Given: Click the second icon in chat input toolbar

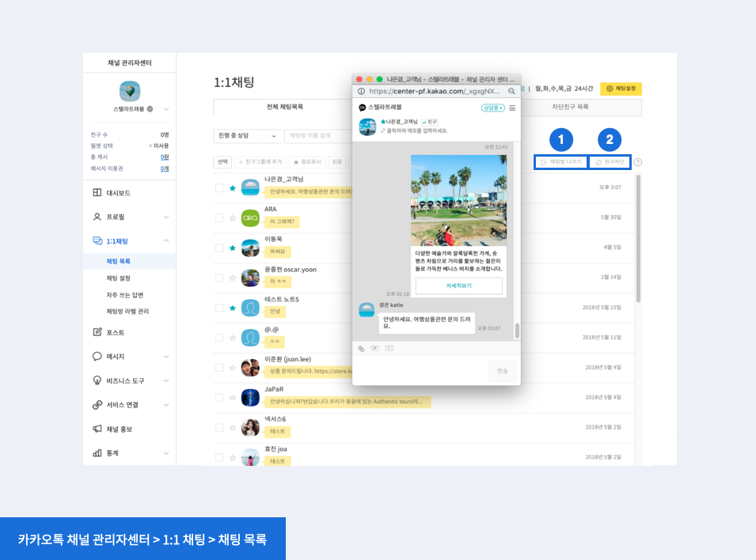Looking at the screenshot, I should coord(374,349).
